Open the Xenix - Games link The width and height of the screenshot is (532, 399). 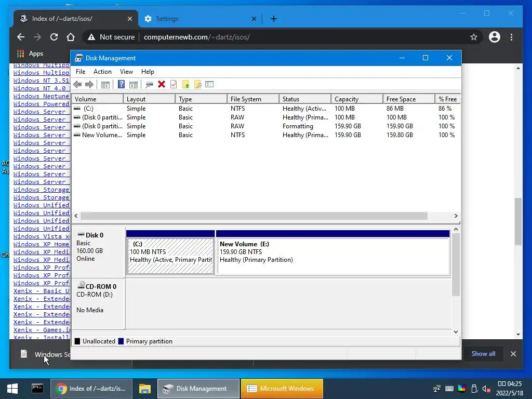tap(42, 330)
